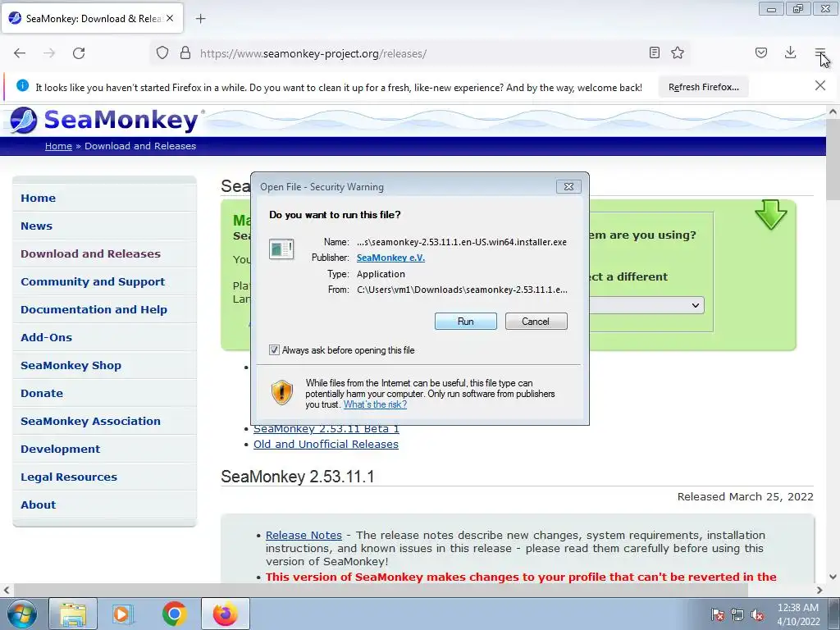Open the Firefox downloads panel
This screenshot has height=630, width=840.
click(x=790, y=52)
